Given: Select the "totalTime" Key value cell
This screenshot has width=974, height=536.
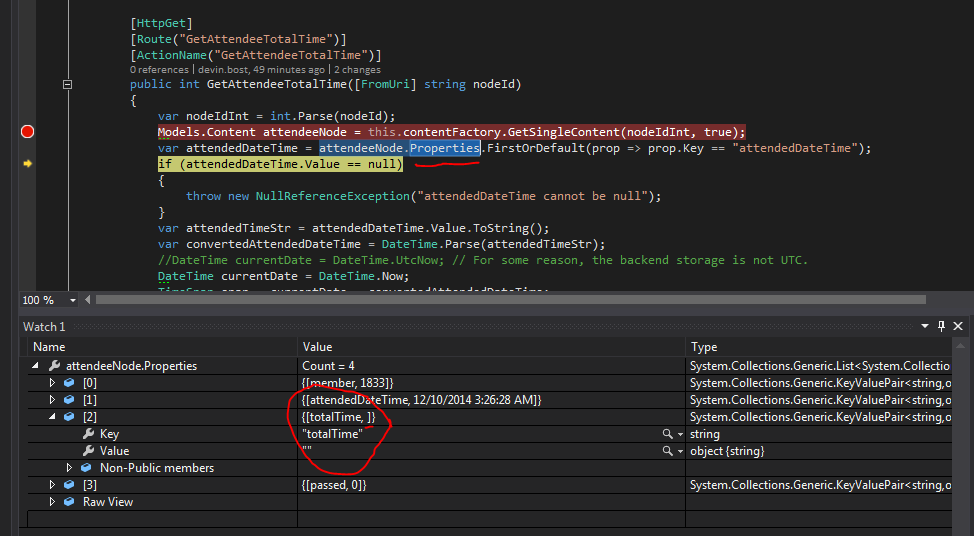Looking at the screenshot, I should pyautogui.click(x=332, y=434).
